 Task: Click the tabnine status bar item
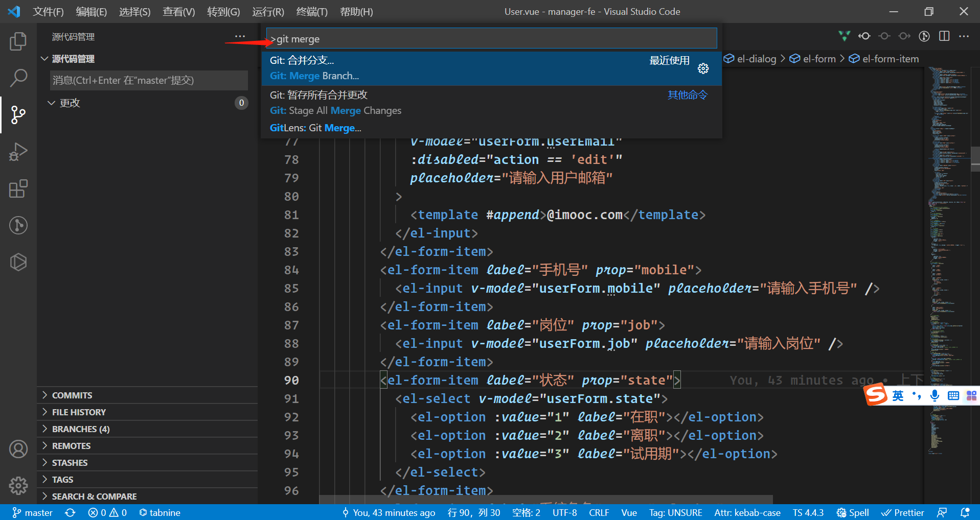point(159,512)
